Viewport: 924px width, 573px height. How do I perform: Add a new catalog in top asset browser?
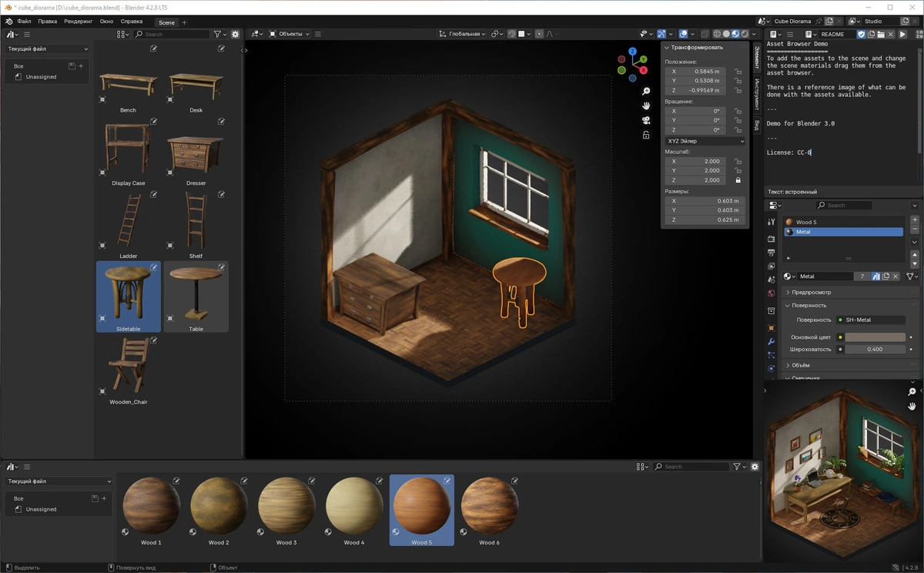point(81,66)
